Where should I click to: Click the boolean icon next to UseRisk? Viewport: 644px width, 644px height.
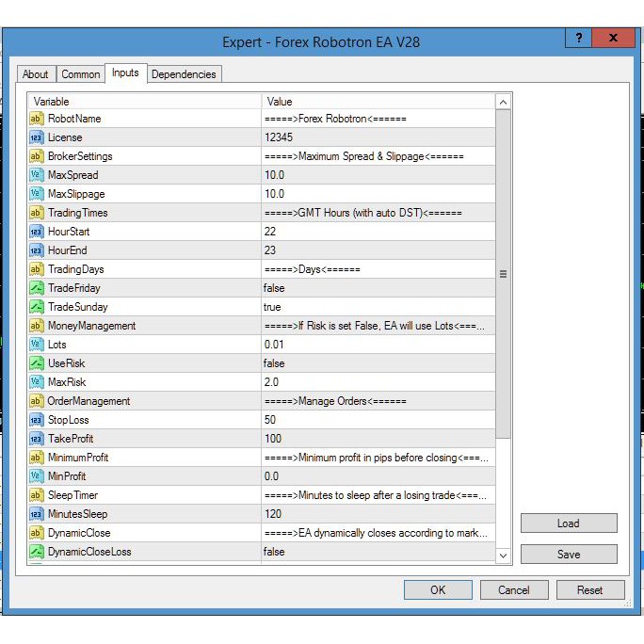coord(37,363)
